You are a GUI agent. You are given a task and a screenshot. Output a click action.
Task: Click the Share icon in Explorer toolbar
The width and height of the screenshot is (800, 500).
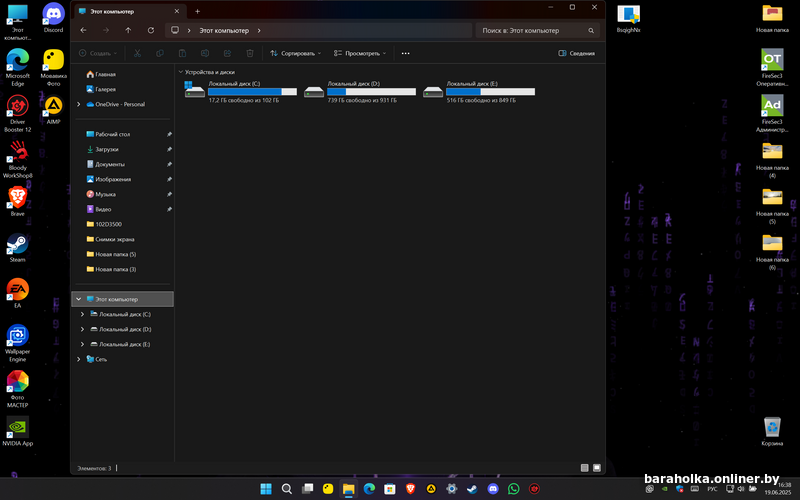tap(227, 53)
